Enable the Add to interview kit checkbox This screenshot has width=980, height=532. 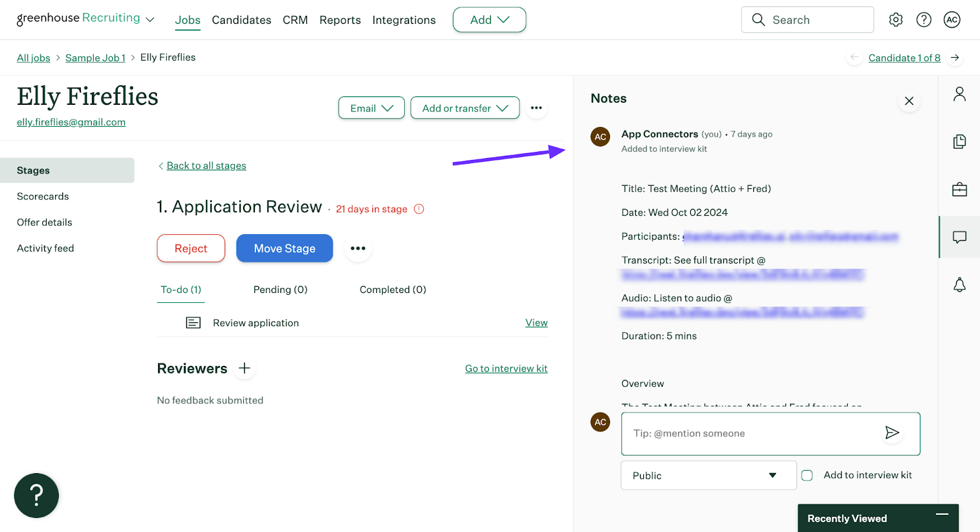point(807,476)
